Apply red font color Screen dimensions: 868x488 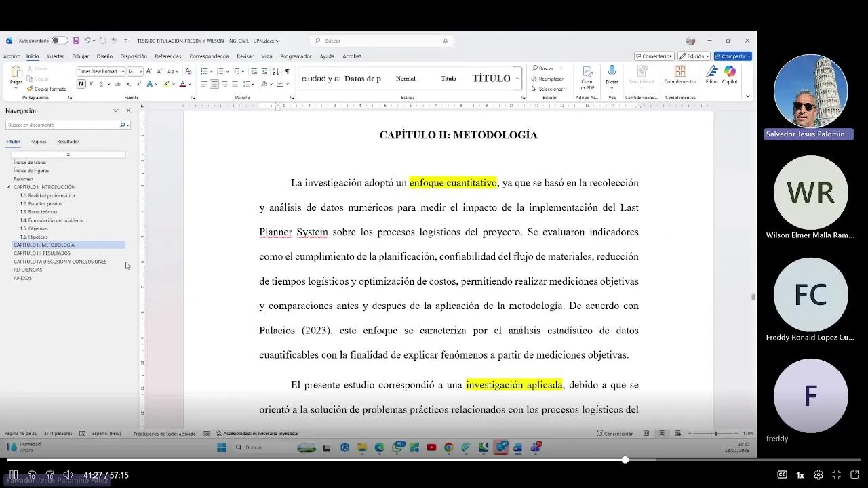tap(182, 84)
